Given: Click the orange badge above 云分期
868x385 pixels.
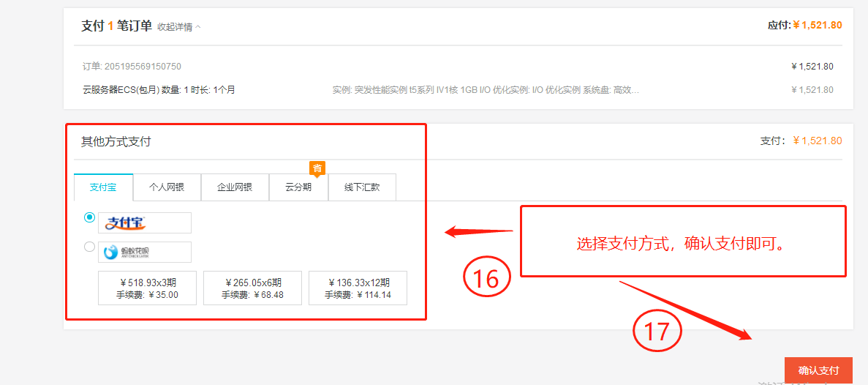Looking at the screenshot, I should pos(317,168).
